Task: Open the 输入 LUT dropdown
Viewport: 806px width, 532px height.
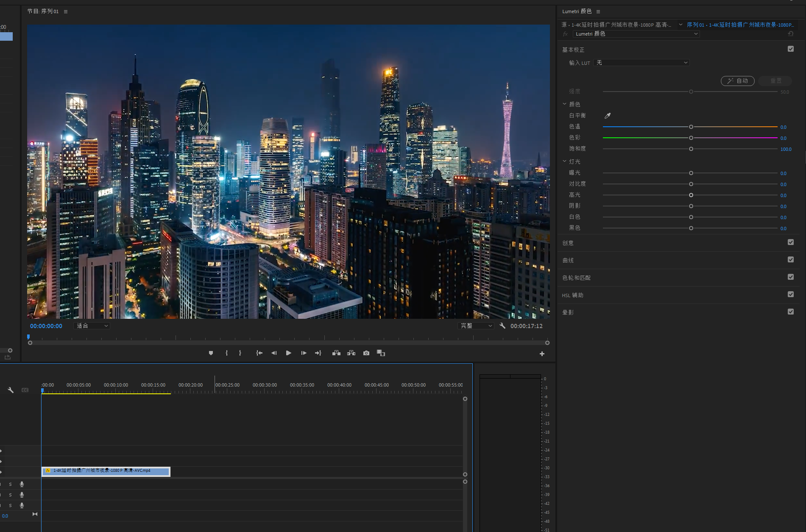Action: [641, 63]
